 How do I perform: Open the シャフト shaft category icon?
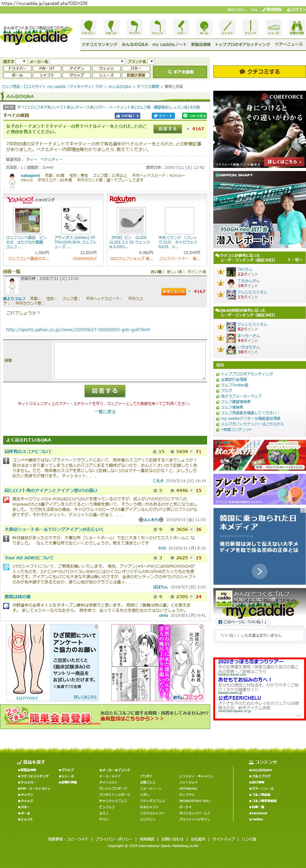tap(227, 27)
